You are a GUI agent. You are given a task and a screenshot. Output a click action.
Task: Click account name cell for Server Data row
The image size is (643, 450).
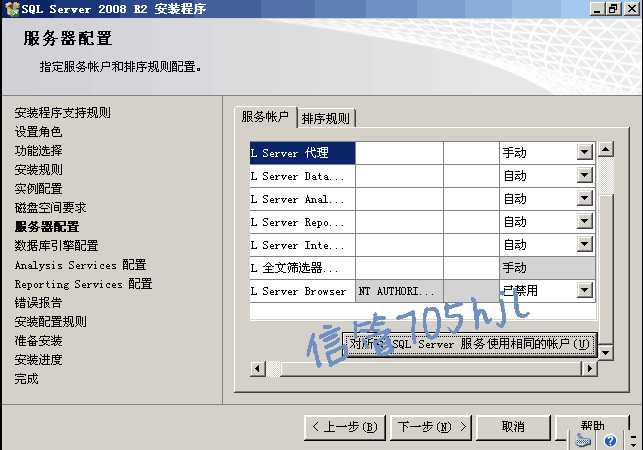[399, 176]
